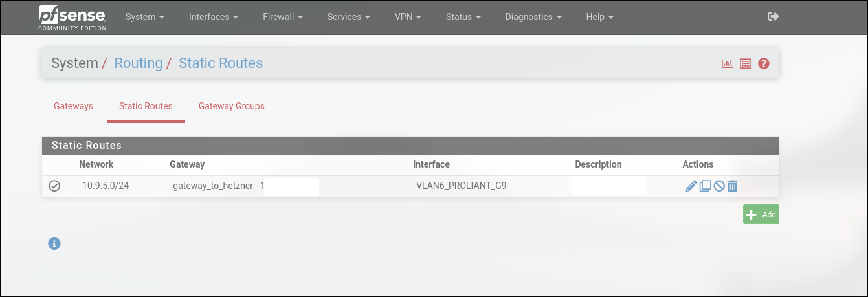
Task: Open the Interfaces dropdown menu
Action: point(214,17)
